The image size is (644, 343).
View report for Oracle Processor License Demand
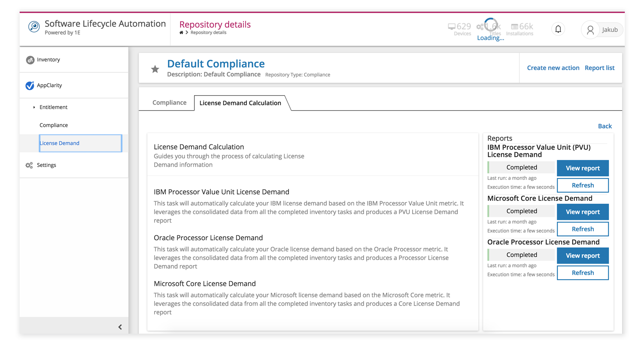[x=583, y=256]
